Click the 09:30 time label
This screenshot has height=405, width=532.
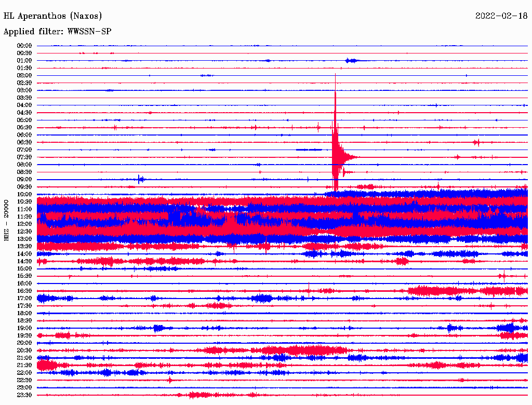[24, 187]
